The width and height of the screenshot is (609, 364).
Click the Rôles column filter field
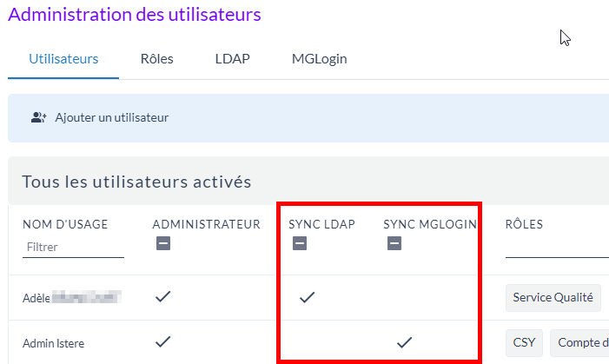pyautogui.click(x=556, y=247)
